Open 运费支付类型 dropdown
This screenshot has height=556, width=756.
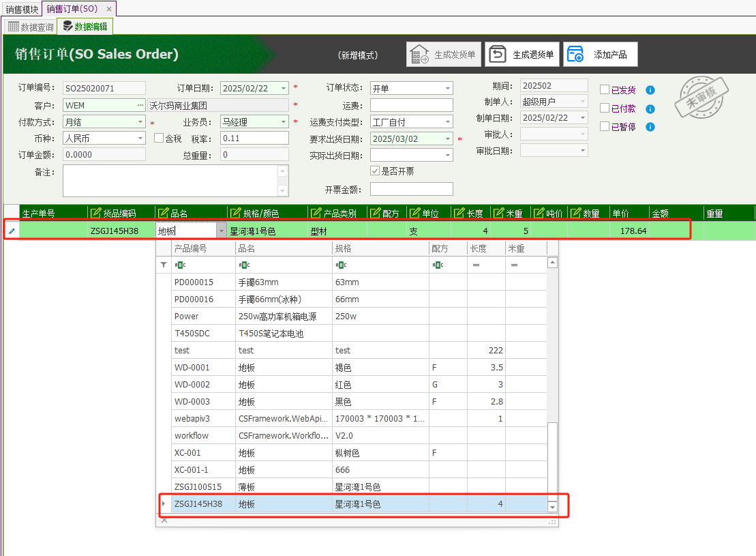[448, 121]
